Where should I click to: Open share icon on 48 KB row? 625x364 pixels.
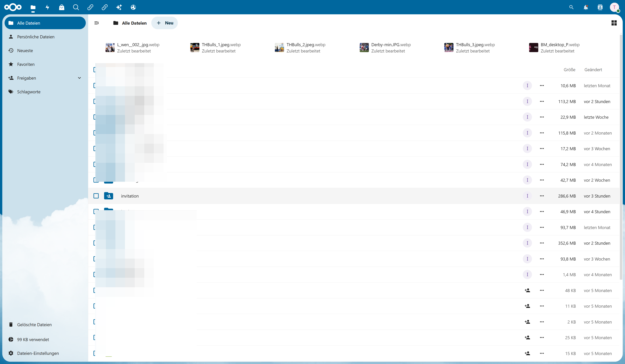coord(527,290)
